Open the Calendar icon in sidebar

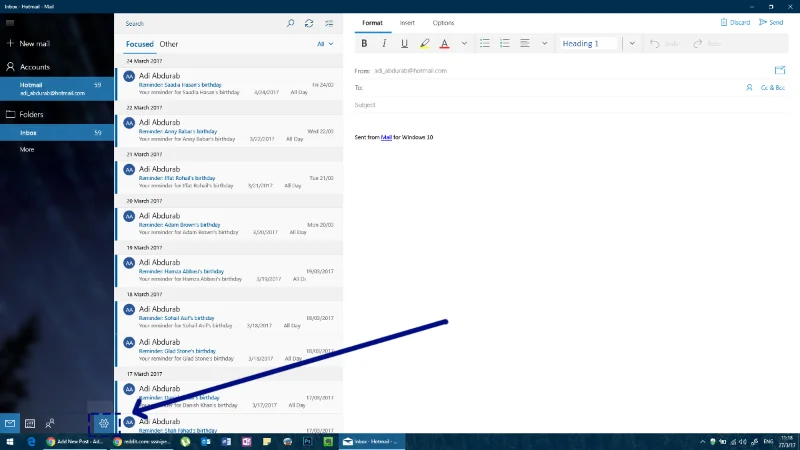pyautogui.click(x=30, y=423)
